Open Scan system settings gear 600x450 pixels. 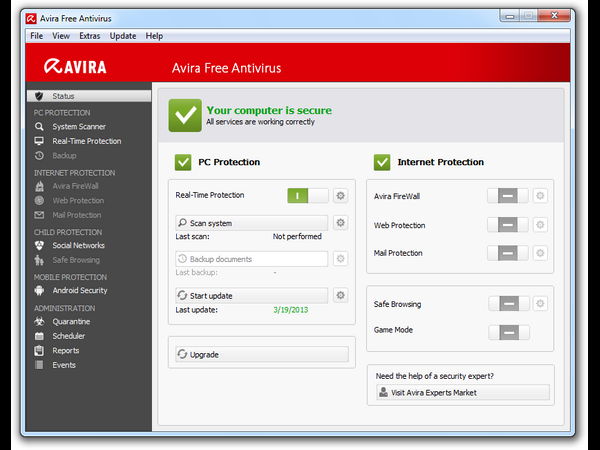tap(340, 222)
